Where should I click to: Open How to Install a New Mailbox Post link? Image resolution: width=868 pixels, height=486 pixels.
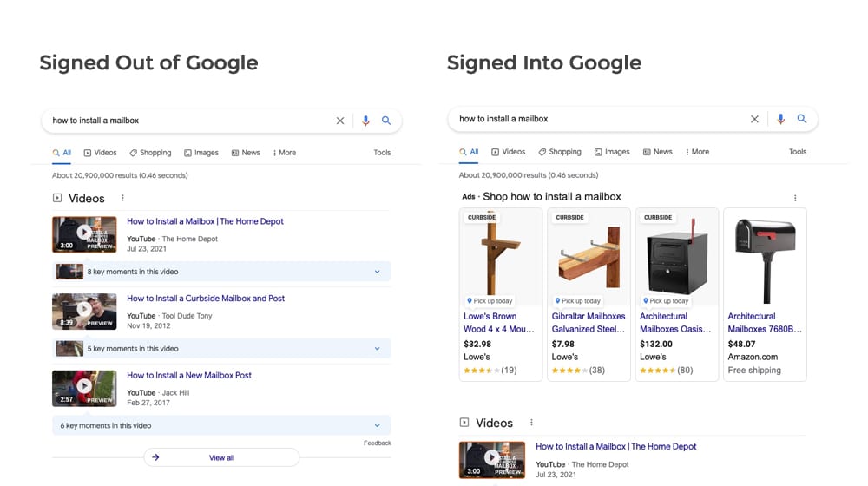tap(189, 375)
